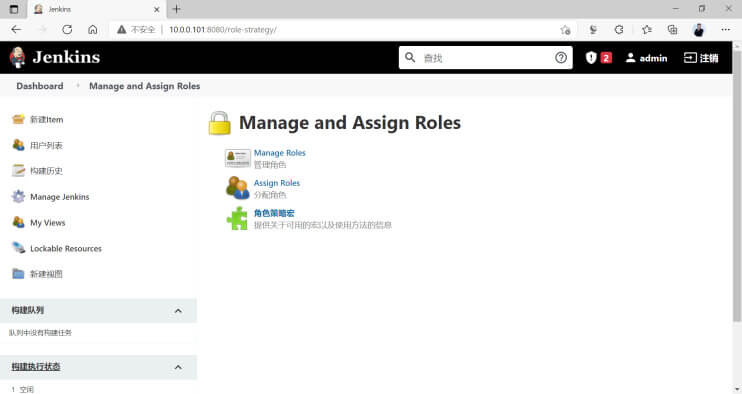Click the green puzzle piece icon
Screen dimensions: 742x394
[x=238, y=218]
